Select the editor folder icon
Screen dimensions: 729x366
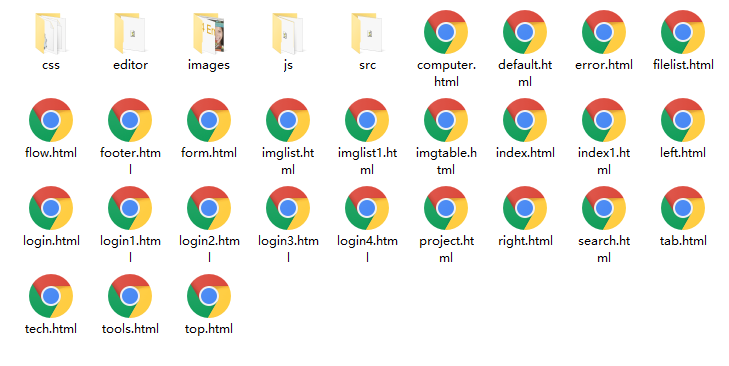[x=130, y=33]
